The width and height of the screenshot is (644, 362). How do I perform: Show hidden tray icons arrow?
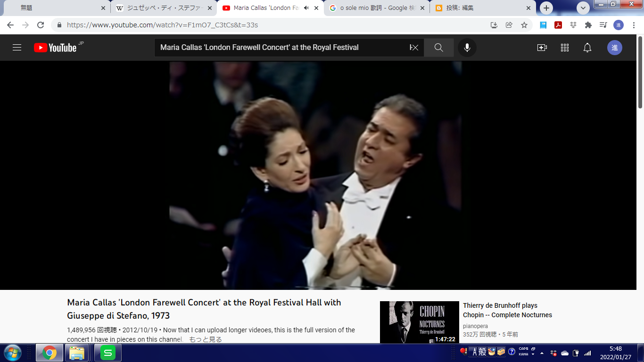(542, 353)
